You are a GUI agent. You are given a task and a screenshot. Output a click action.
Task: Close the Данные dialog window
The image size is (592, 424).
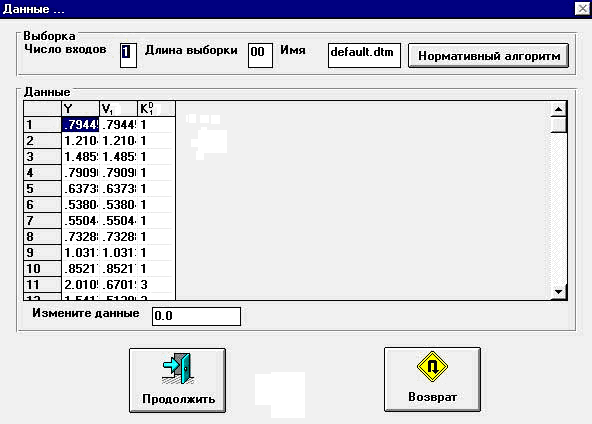click(582, 8)
